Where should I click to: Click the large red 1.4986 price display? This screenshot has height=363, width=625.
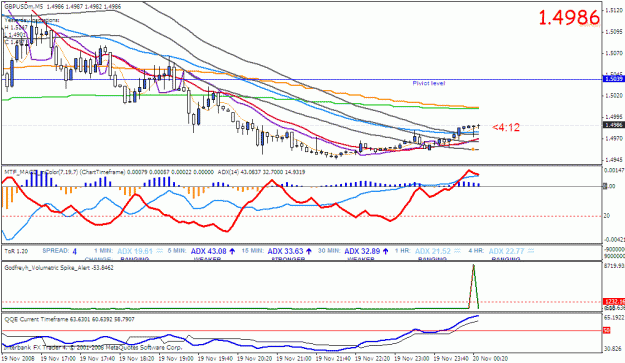[569, 18]
